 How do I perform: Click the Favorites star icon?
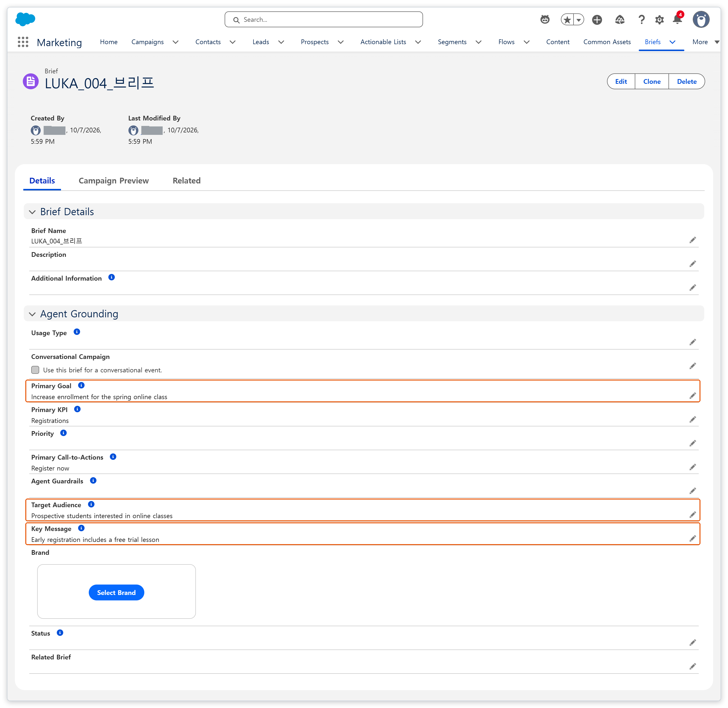click(567, 20)
